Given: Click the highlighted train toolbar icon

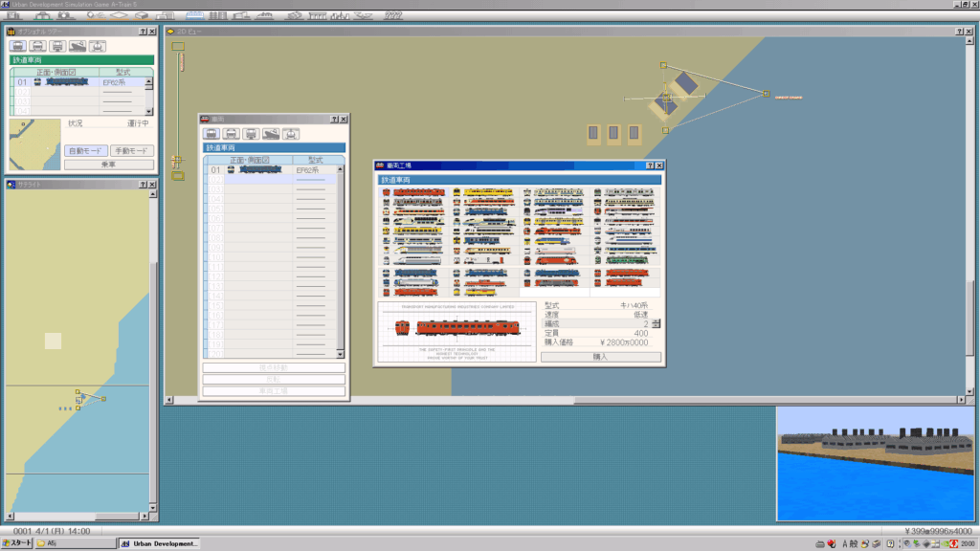Looking at the screenshot, I should (x=194, y=16).
